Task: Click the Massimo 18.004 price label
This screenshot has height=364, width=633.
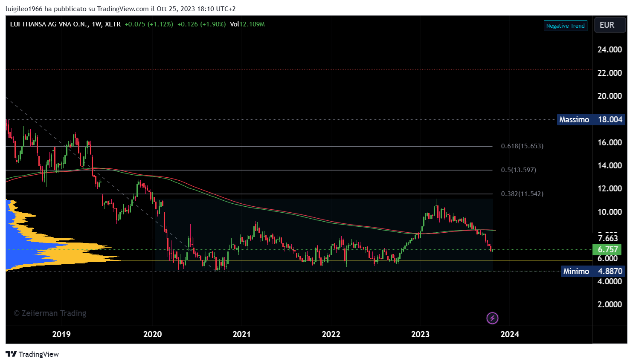Action: 591,119
